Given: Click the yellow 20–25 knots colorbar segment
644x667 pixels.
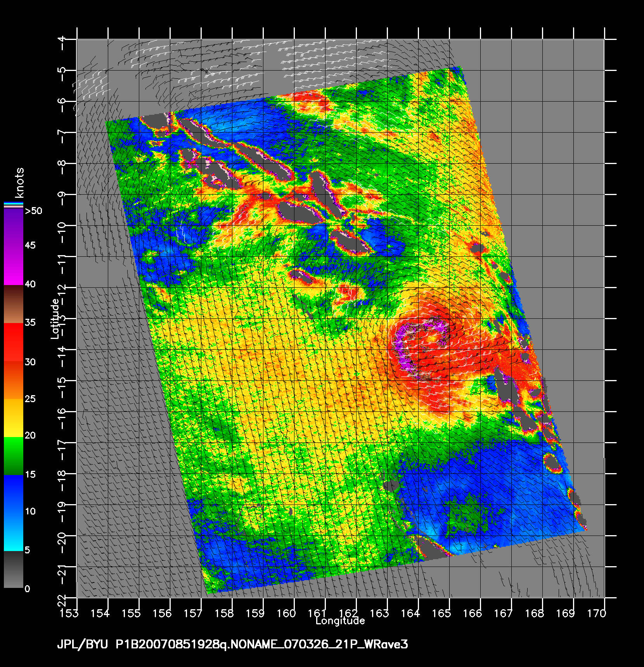Looking at the screenshot, I should tap(14, 418).
